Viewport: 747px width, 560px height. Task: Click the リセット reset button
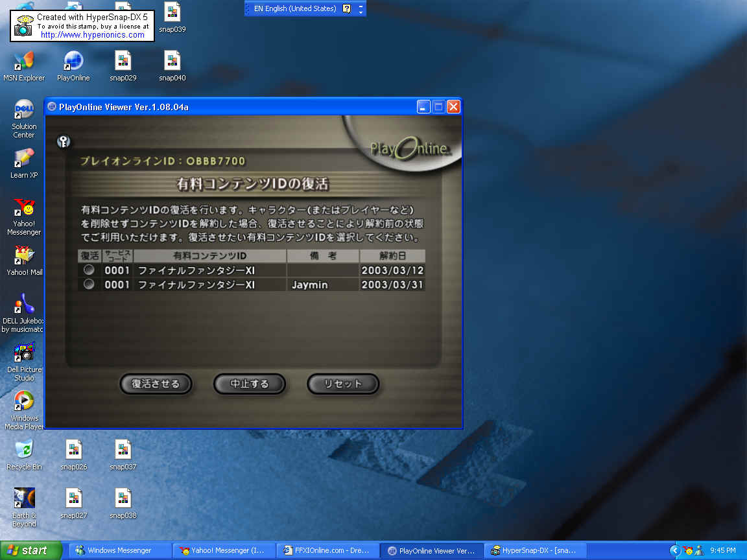[x=343, y=384]
